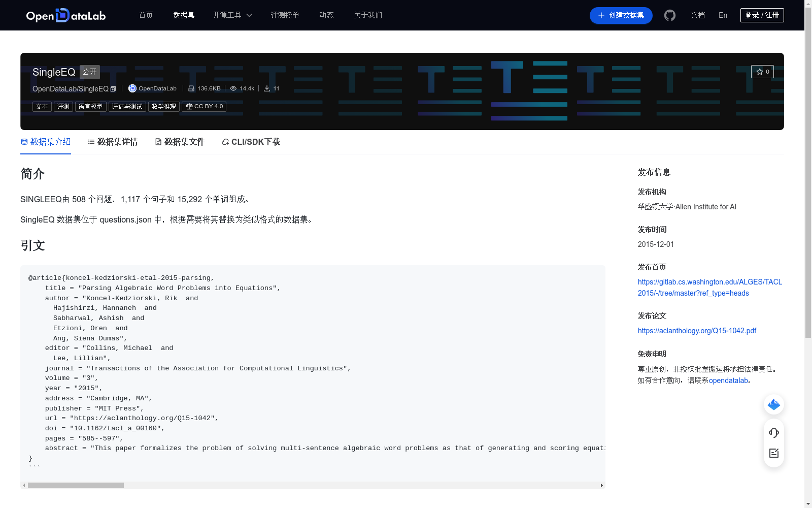Click the 文本 tag
Image resolution: width=812 pixels, height=508 pixels.
click(42, 107)
